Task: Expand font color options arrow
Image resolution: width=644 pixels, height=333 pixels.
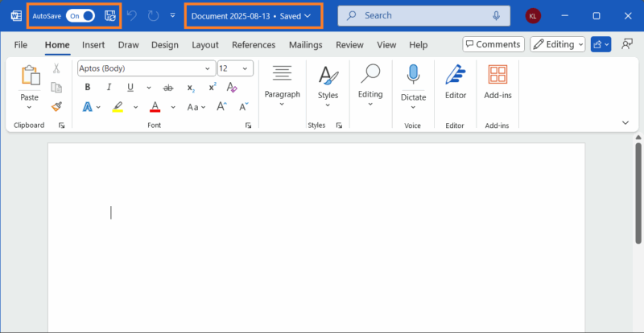Action: pos(173,107)
